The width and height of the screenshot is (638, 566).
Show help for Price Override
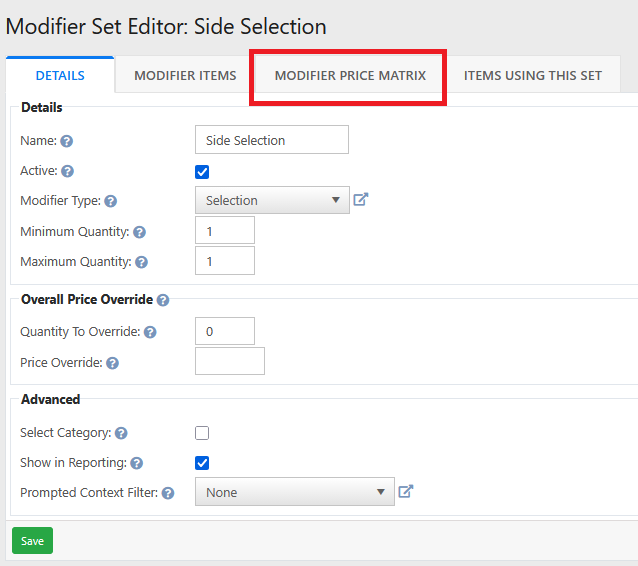tap(113, 363)
